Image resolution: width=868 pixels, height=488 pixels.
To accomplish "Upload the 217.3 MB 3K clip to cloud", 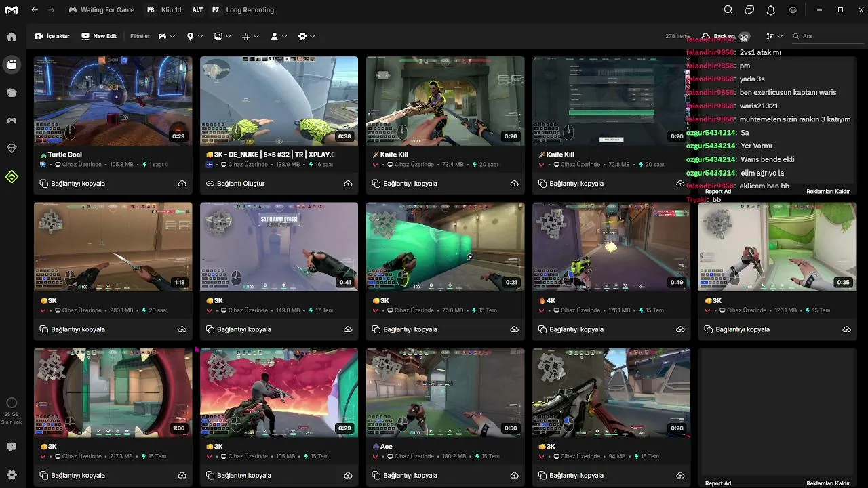I will 182,475.
